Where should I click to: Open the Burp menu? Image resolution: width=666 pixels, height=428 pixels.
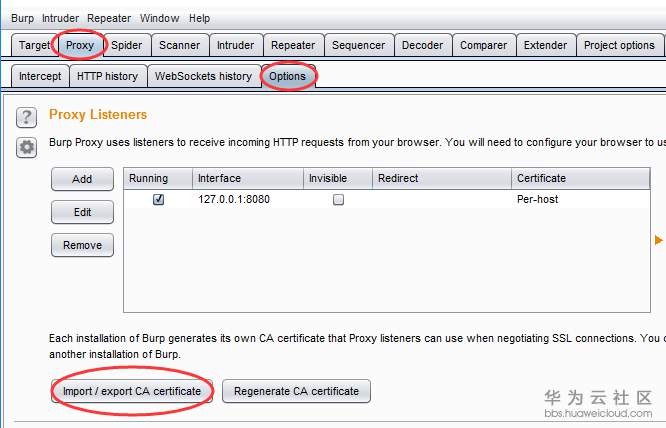(22, 18)
